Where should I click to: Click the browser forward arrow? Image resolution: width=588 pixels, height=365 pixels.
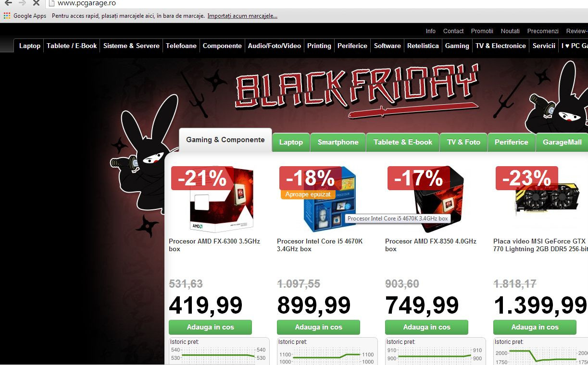22,3
